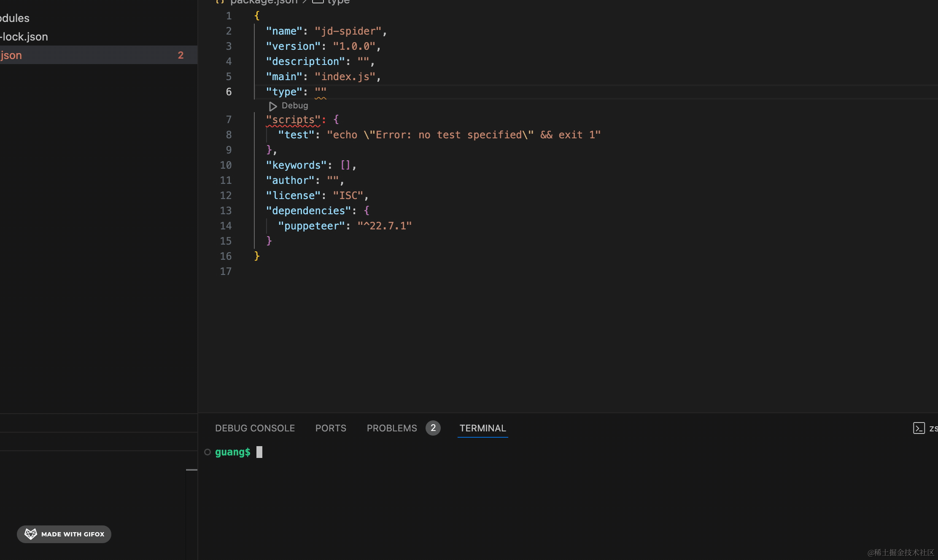Click the Debug code lens link

pos(294,106)
